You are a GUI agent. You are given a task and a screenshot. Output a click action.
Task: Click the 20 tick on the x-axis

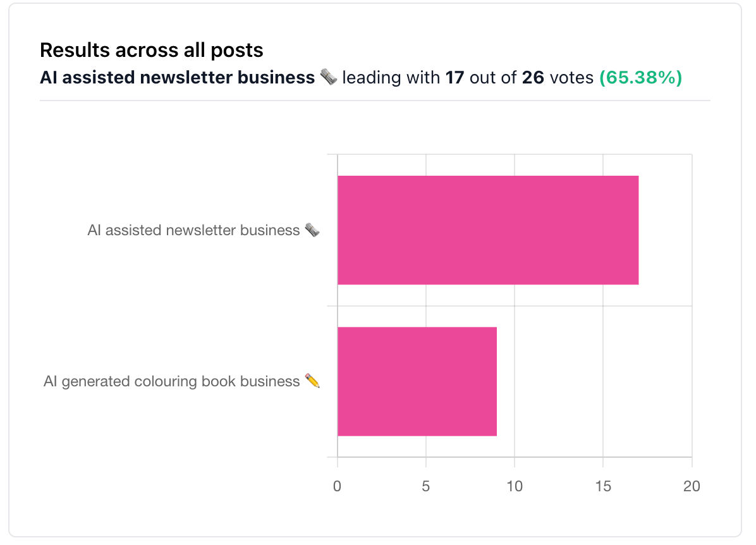point(692,486)
